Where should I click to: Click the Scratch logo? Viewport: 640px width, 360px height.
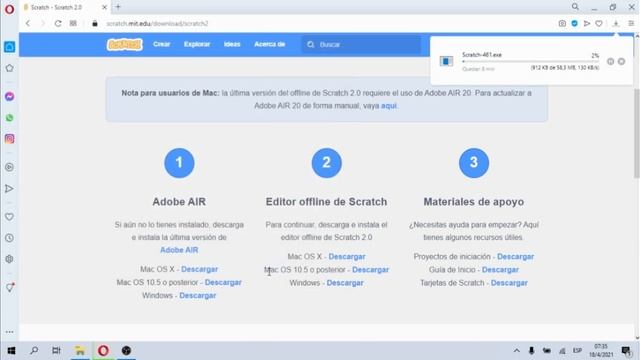tap(124, 44)
